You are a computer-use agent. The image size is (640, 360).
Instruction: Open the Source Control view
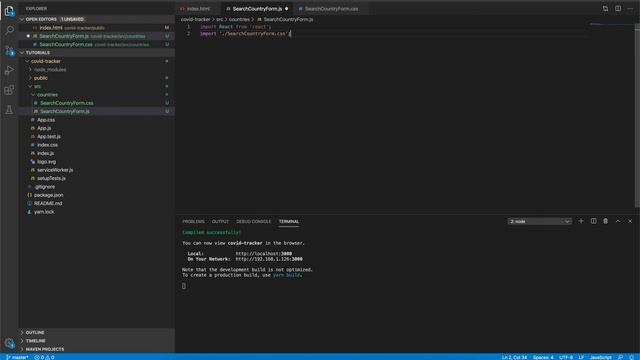(9, 51)
